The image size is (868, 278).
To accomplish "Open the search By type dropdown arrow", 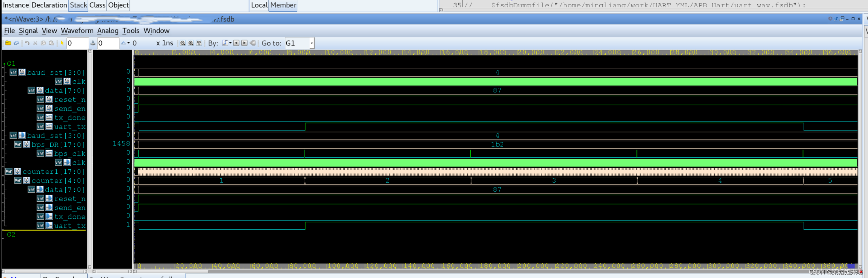I will (230, 43).
